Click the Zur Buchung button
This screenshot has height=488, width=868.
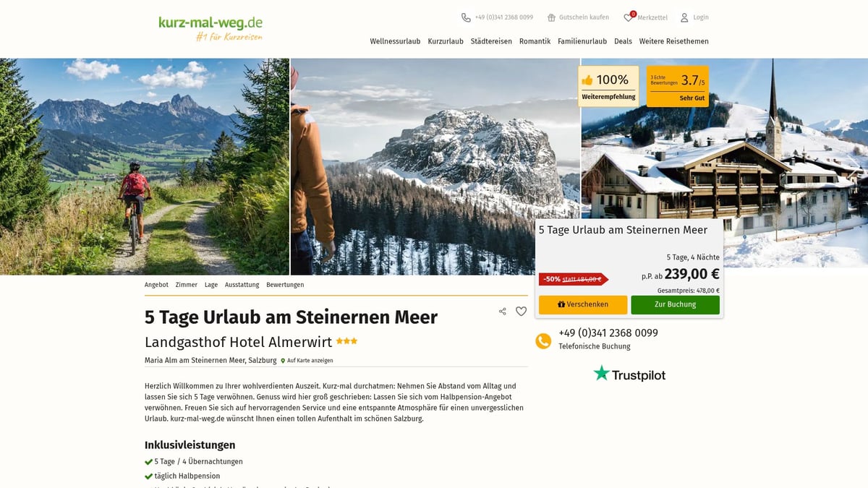point(675,304)
